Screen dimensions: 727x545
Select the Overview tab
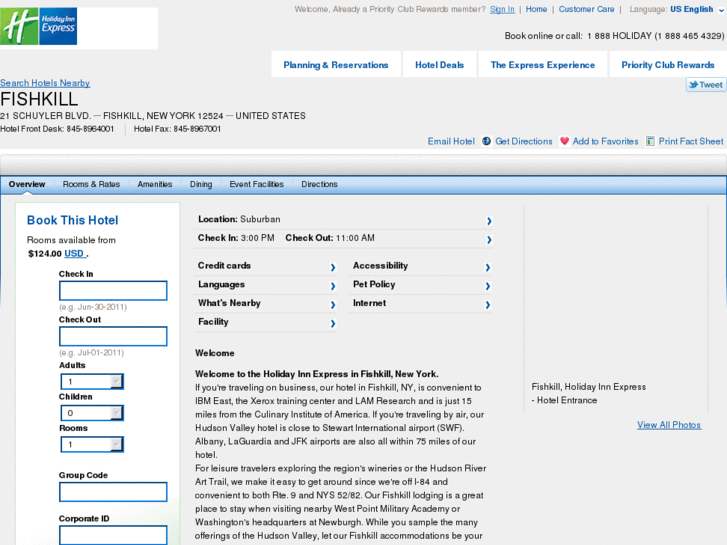tap(27, 184)
